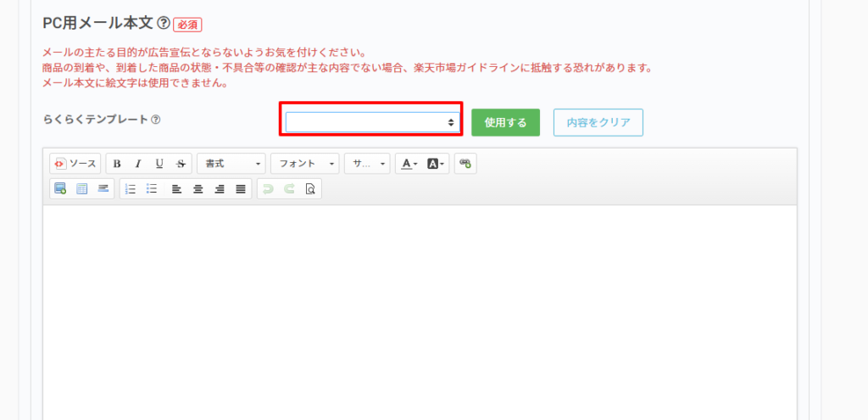This screenshot has width=868, height=420.
Task: Click the PC用メール本文 heading
Action: tap(99, 23)
